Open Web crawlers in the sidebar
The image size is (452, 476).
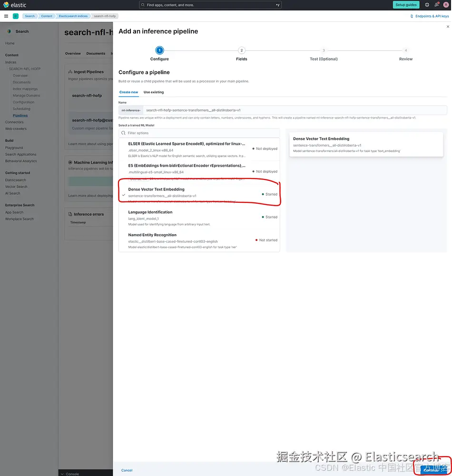click(x=16, y=129)
